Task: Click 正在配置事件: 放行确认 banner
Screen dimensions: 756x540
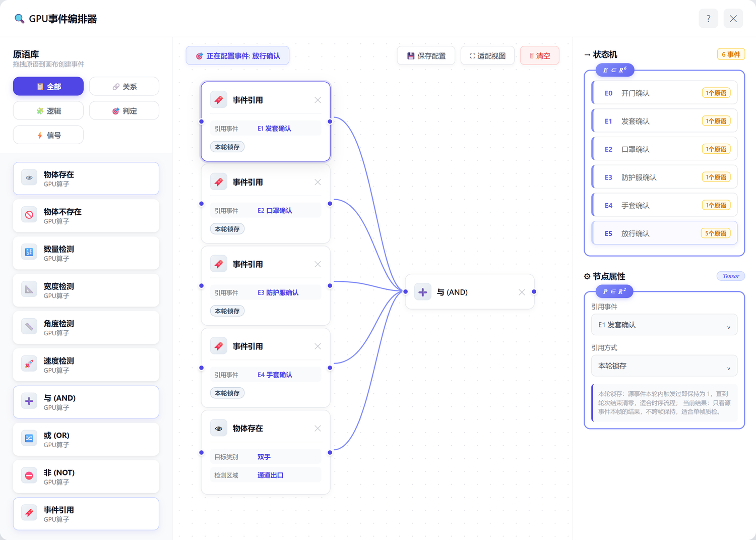Action: (237, 55)
